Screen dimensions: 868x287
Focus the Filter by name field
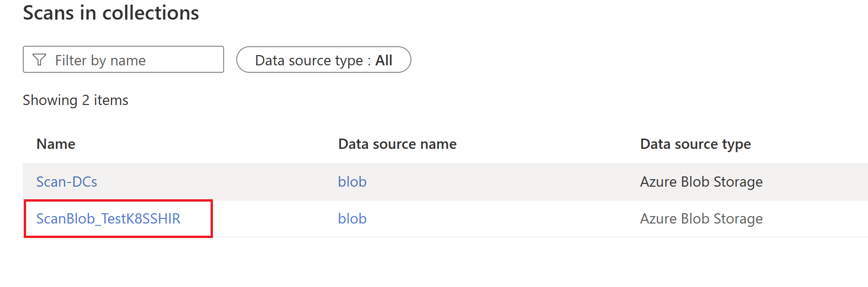tap(123, 59)
